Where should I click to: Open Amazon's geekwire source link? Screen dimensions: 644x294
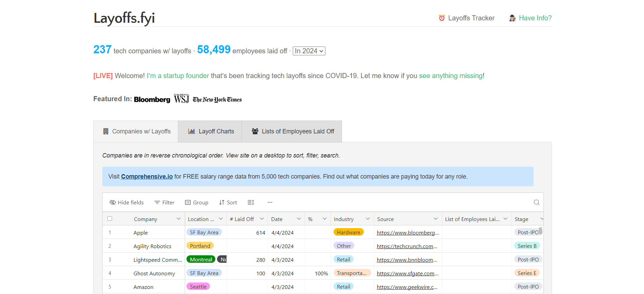click(x=407, y=287)
